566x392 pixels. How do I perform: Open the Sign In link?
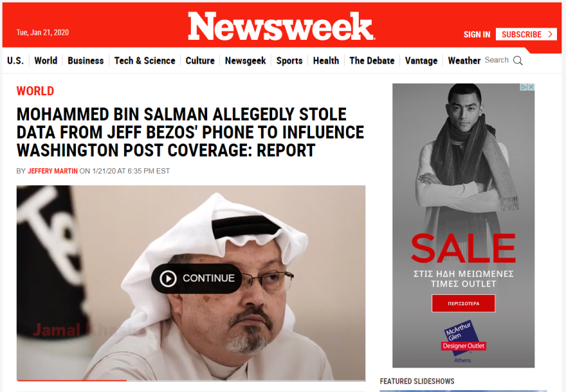pyautogui.click(x=477, y=35)
